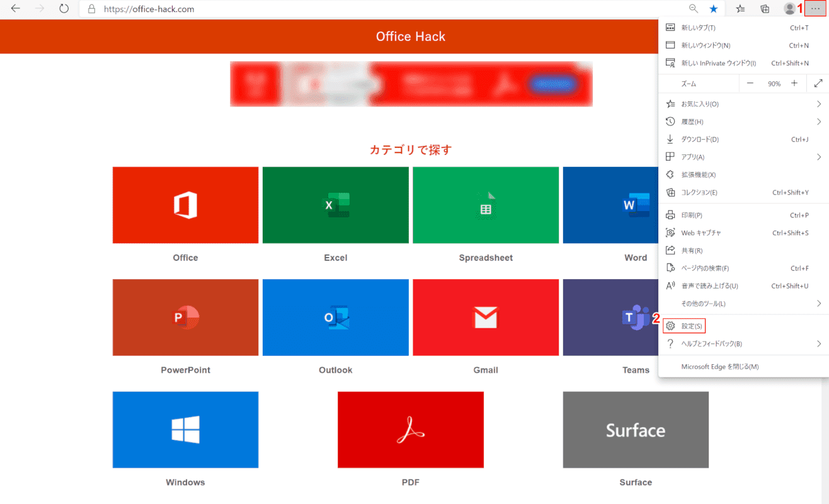The height and width of the screenshot is (504, 829).
Task: Open the Windows category tile
Action: tap(185, 430)
